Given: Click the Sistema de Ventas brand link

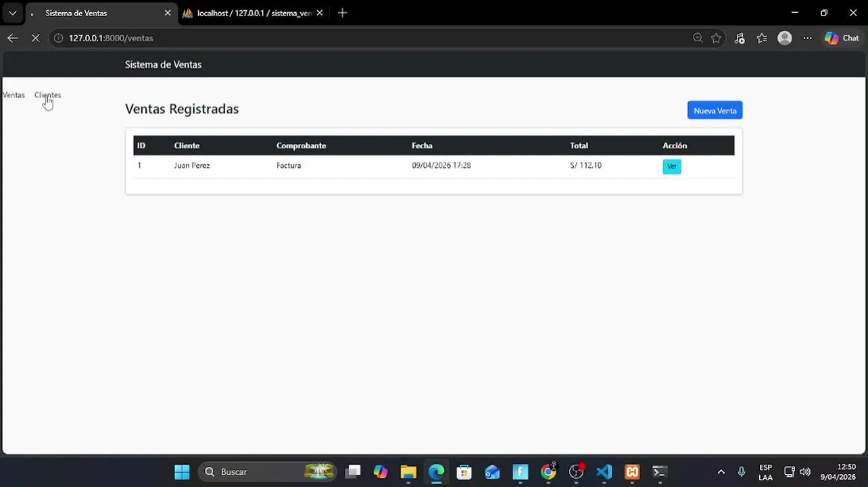Looking at the screenshot, I should click(x=163, y=64).
